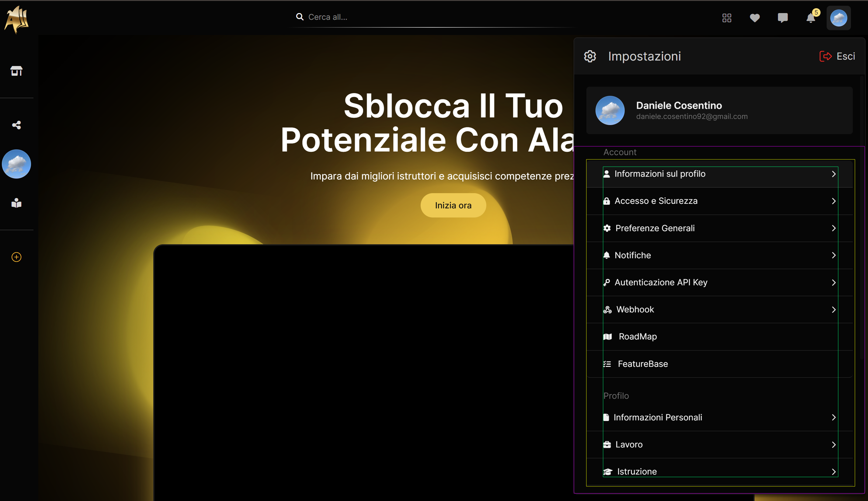Click the Daniele Cosentino name text
This screenshot has width=868, height=501.
click(679, 105)
